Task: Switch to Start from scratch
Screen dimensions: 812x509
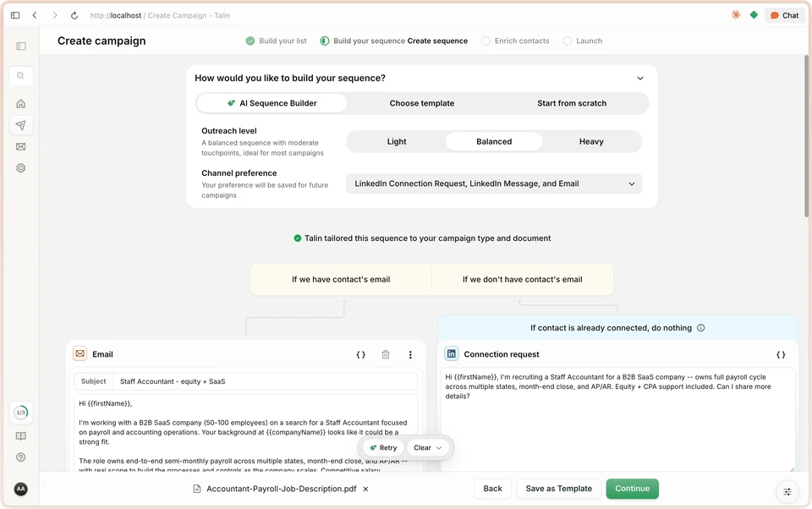Action: (572, 103)
